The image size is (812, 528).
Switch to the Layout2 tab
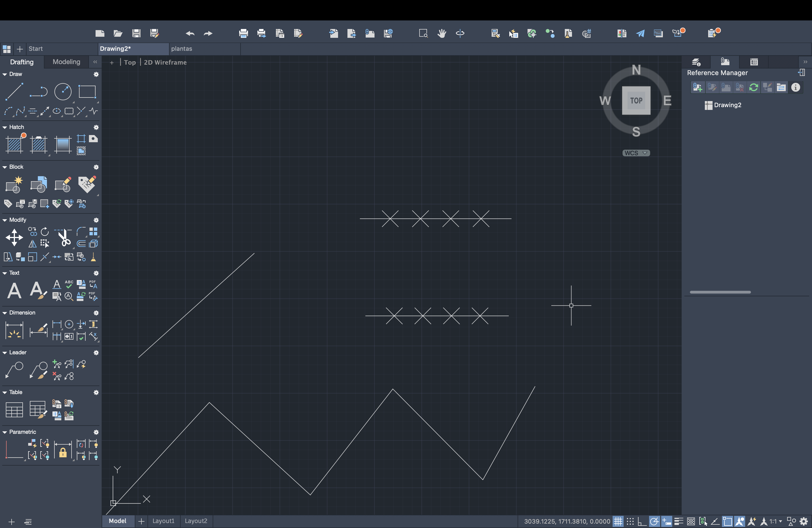pos(196,521)
